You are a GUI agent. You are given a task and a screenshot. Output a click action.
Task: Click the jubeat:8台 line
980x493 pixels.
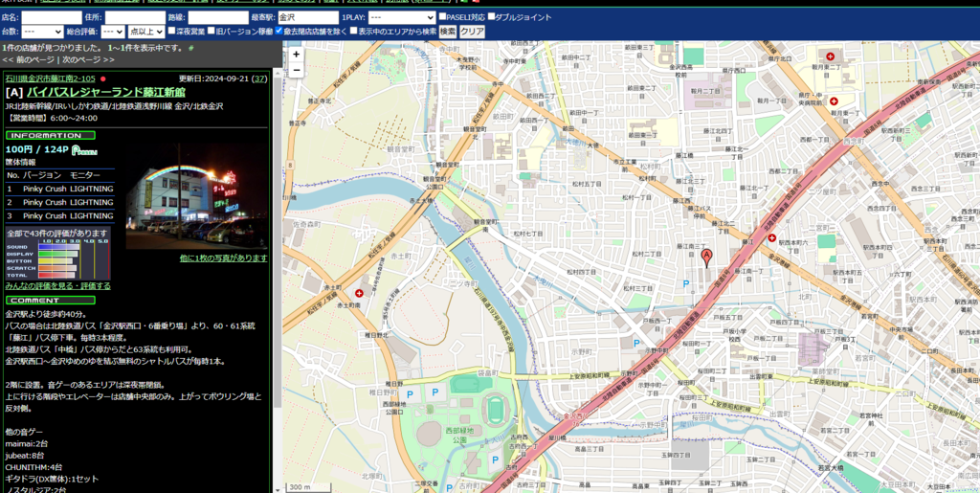(x=24, y=456)
